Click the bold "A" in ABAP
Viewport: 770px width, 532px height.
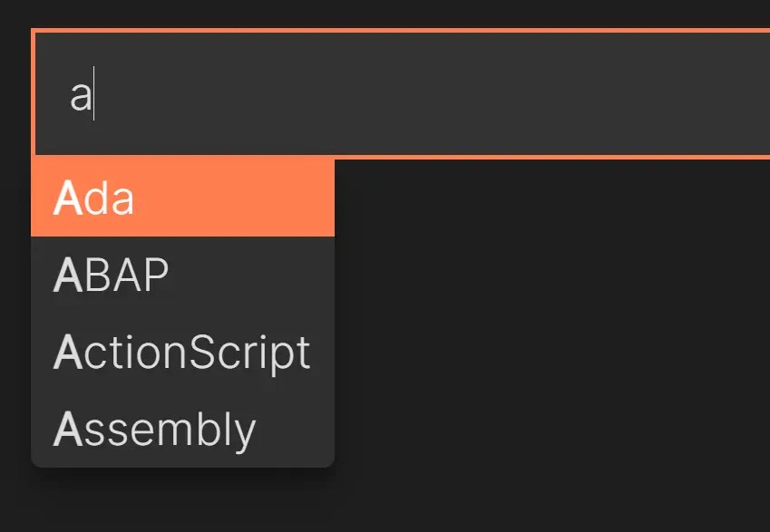click(67, 276)
